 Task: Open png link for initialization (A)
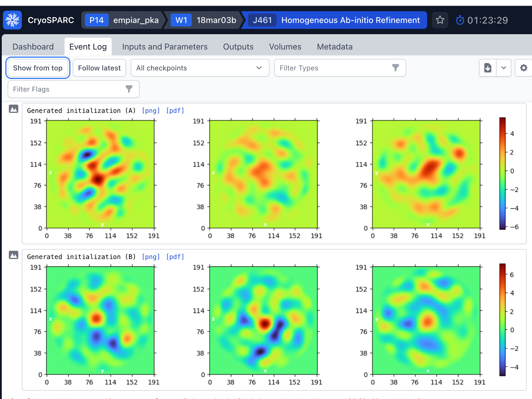pos(151,111)
